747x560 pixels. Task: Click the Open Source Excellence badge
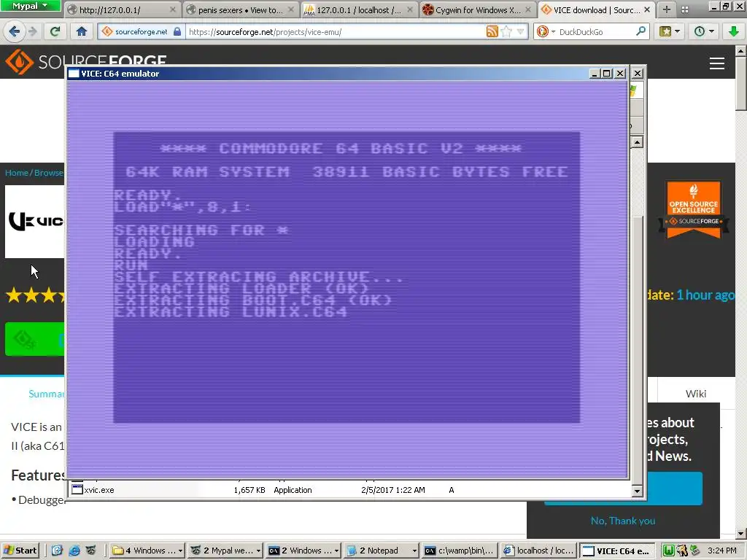[x=693, y=209]
